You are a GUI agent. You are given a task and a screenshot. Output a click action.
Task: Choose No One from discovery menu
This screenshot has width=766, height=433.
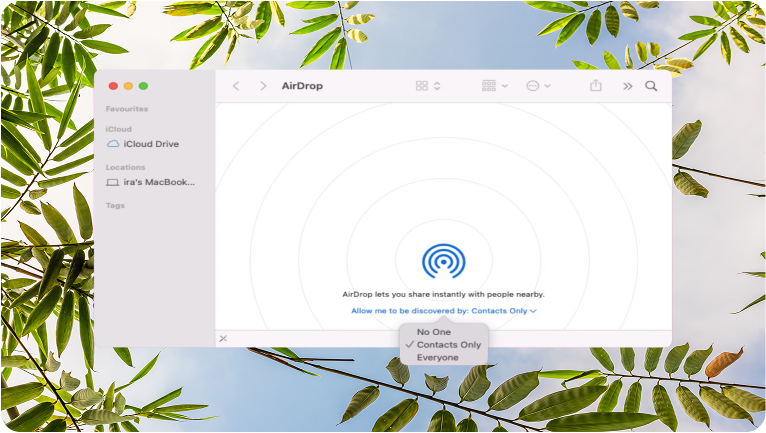click(434, 332)
